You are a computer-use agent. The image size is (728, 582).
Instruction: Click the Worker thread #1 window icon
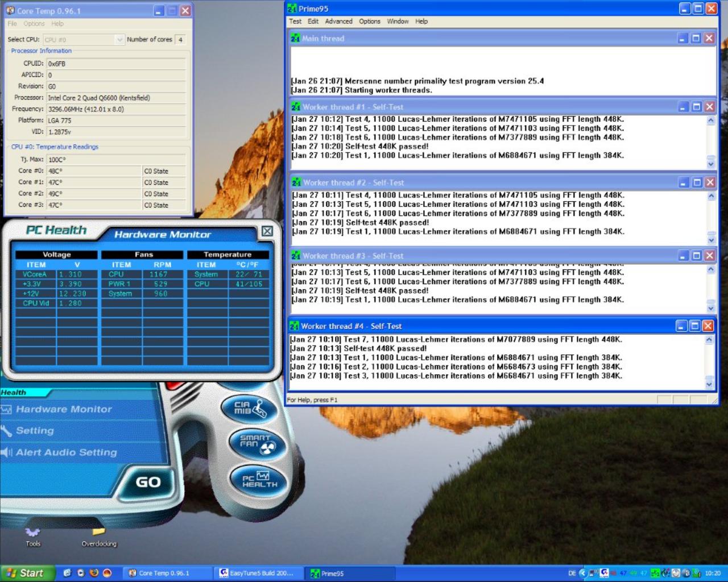(x=296, y=107)
